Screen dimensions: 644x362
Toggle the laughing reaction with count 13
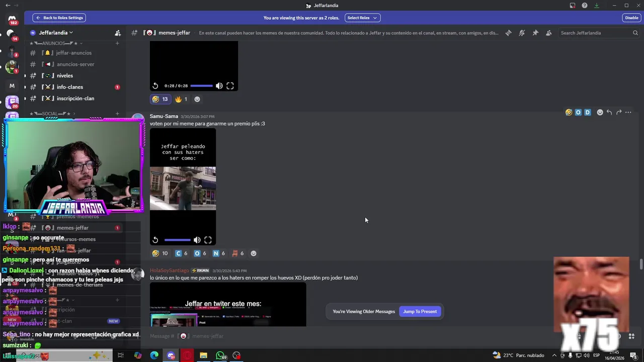coord(160,99)
